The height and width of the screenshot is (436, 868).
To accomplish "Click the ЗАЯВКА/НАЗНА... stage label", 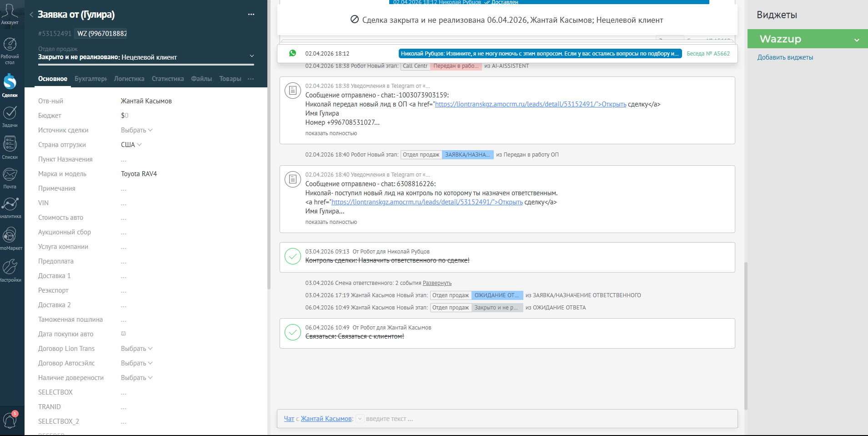I will tap(468, 155).
